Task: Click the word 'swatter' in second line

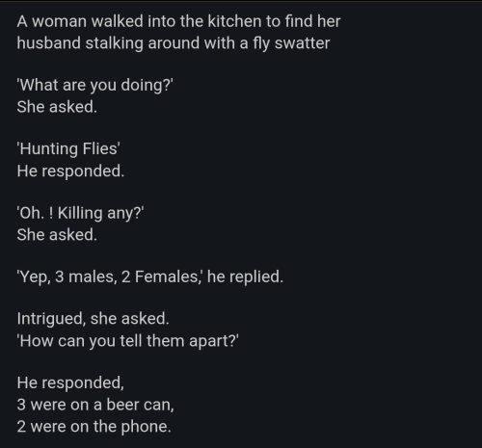Action: pyautogui.click(x=302, y=43)
